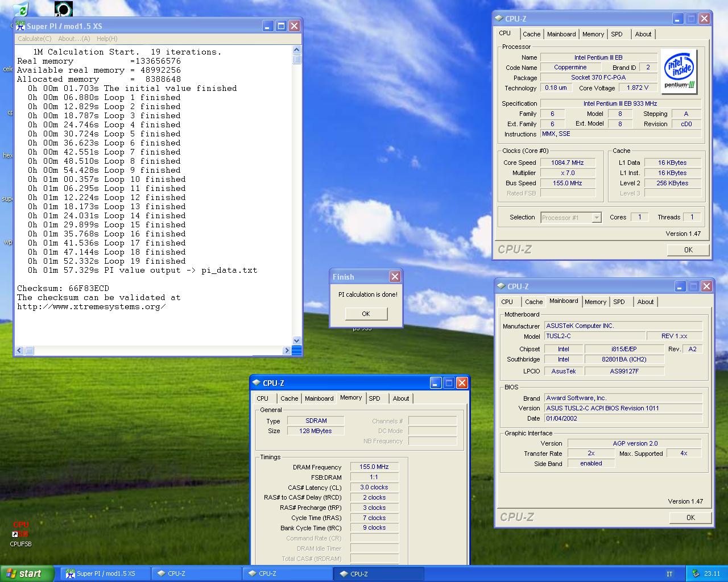Click the Loop 19 finished line

[x=107, y=261]
